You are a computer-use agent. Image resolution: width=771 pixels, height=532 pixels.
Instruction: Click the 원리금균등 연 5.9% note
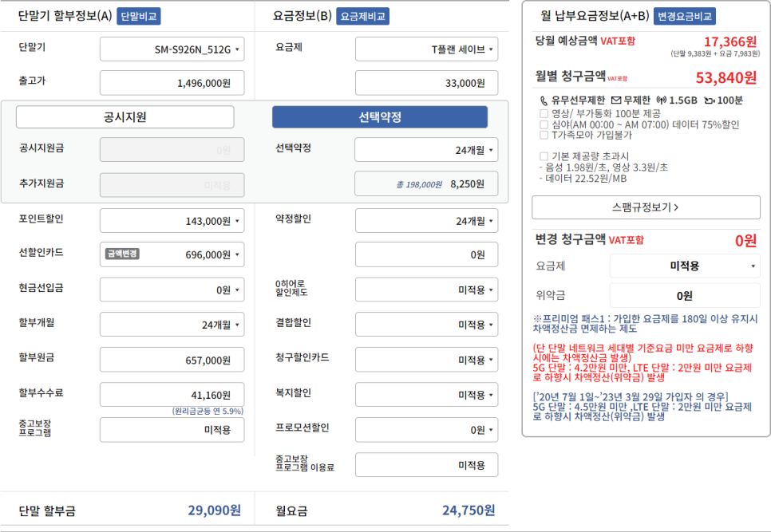click(208, 411)
